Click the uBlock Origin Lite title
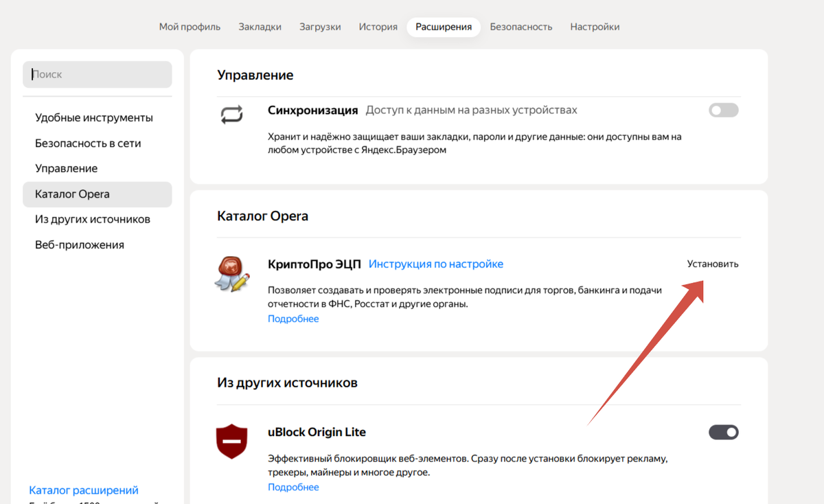The image size is (824, 504). coord(317,432)
